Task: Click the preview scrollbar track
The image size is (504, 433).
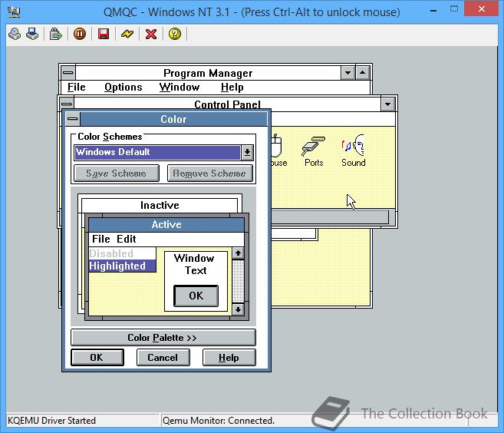Action: coord(238,282)
